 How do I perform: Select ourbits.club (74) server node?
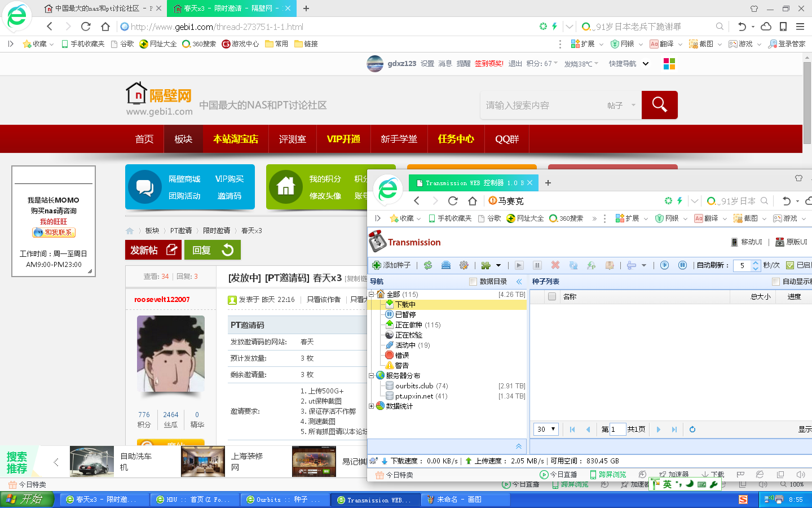421,386
